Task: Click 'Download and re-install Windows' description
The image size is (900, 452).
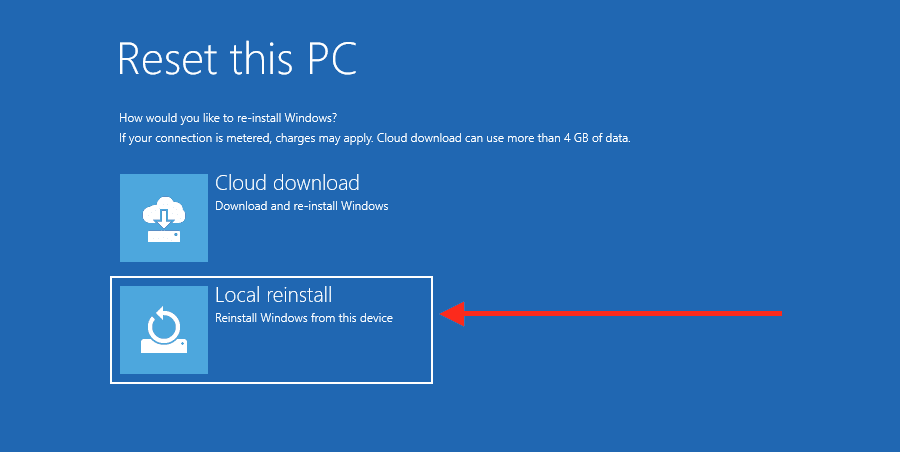Action: (301, 206)
